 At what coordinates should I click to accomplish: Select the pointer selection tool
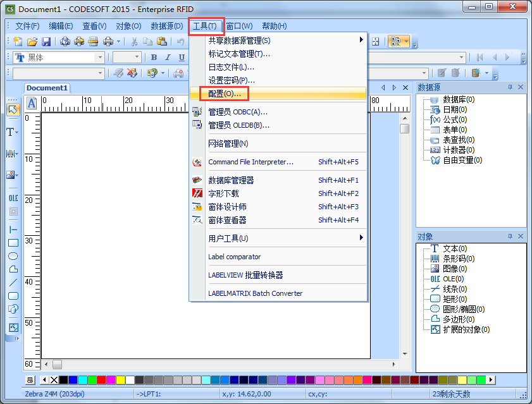[x=13, y=109]
